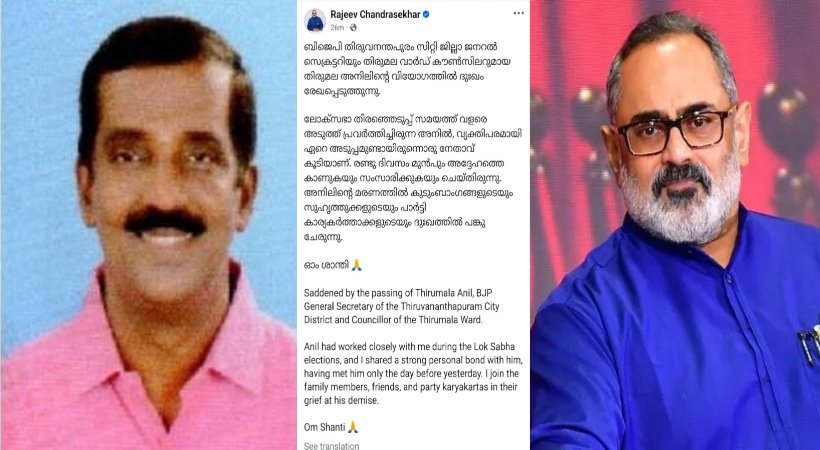Screen dimensions: 820x450
Task: Click the mustache of man in pink shirt
Action: (164, 221)
